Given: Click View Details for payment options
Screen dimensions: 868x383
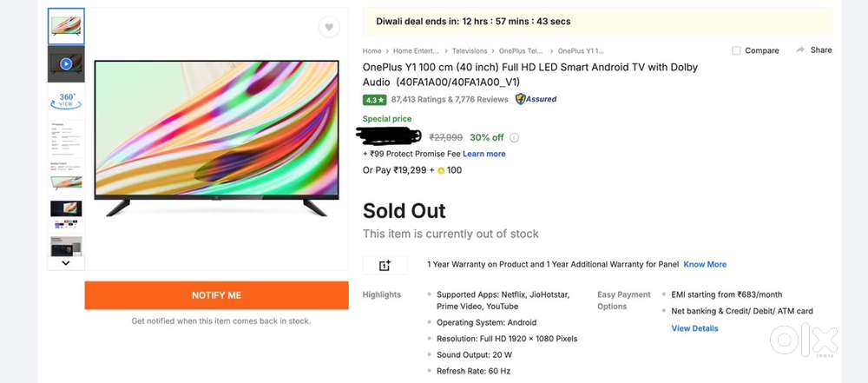Looking at the screenshot, I should pyautogui.click(x=694, y=328).
